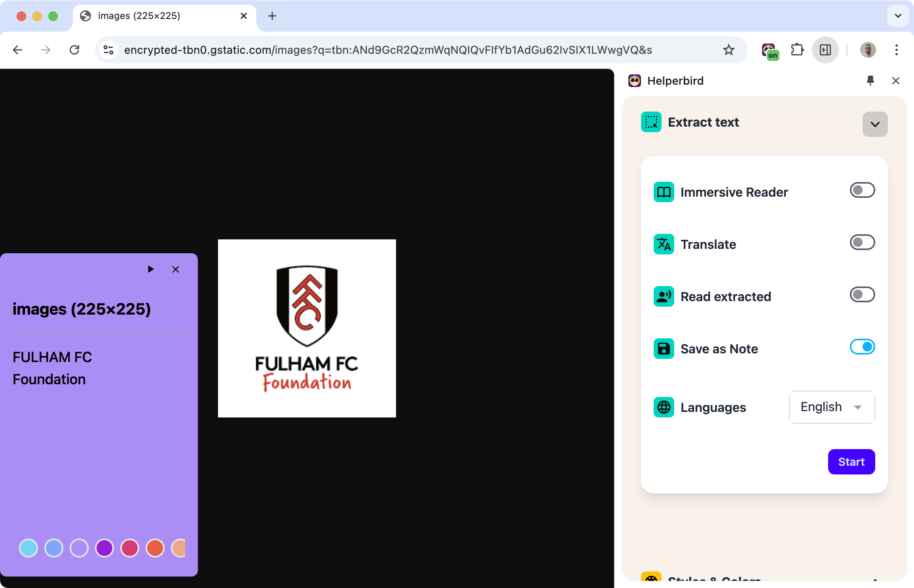914x588 pixels.
Task: Pick the purple color swatch
Action: 104,548
